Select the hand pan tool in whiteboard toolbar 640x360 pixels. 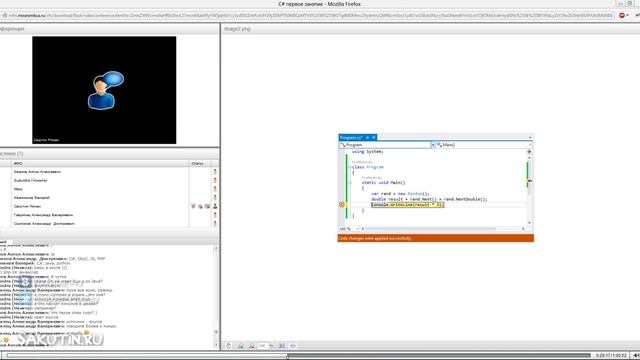coord(229,346)
